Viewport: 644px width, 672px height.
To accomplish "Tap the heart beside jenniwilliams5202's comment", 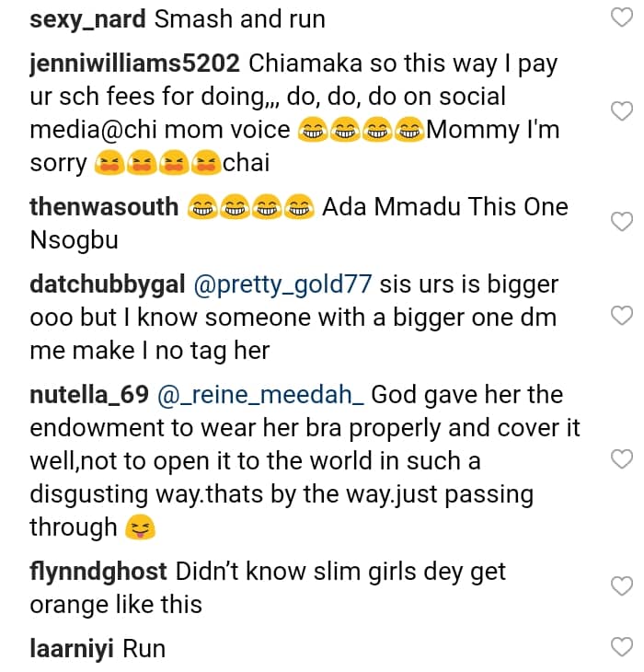I will 622,111.
